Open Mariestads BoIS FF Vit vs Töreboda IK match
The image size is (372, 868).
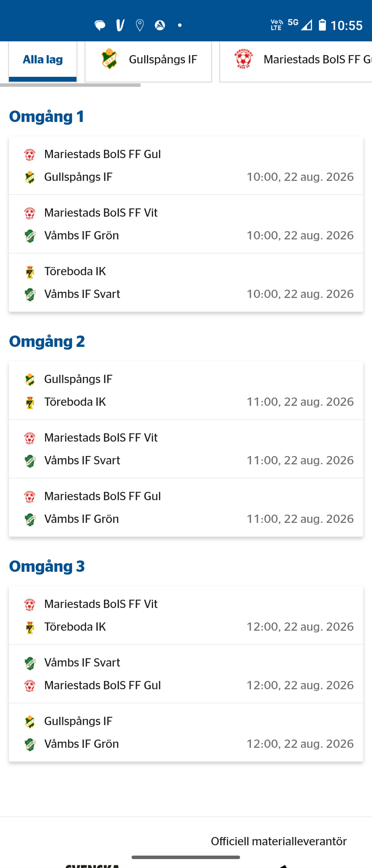[186, 615]
